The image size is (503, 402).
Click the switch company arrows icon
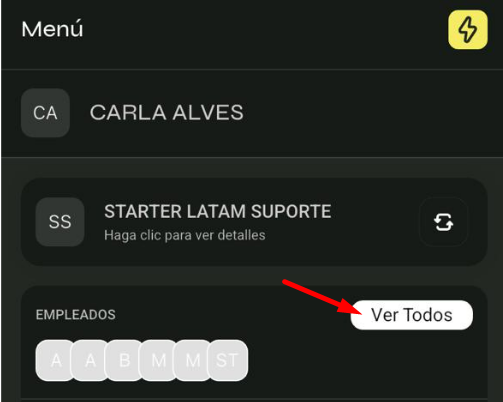tap(443, 222)
